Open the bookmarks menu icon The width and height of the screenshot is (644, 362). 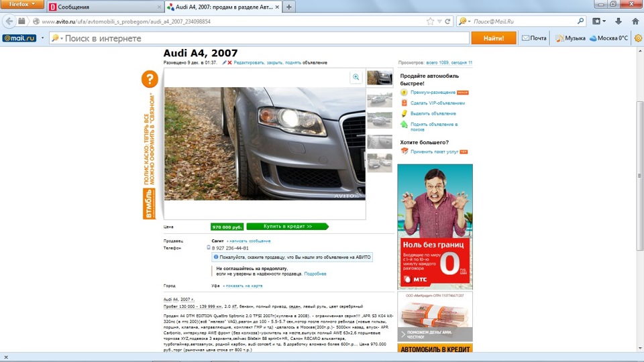coord(599,21)
